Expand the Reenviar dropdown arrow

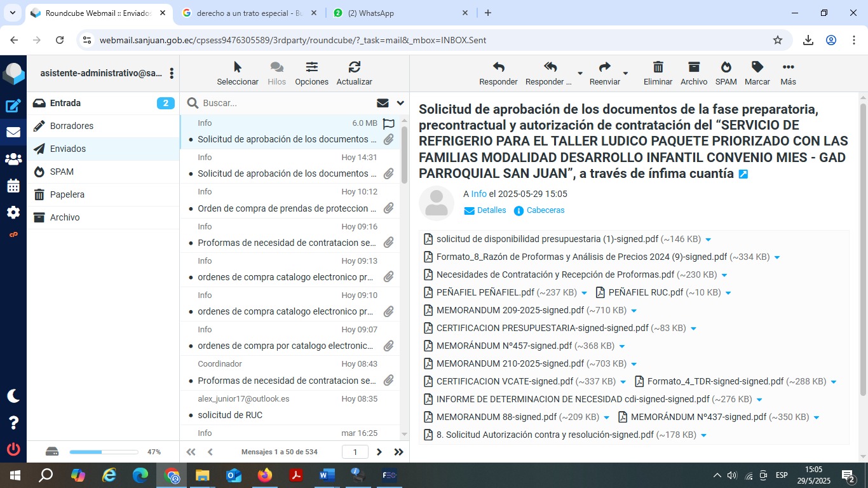[x=625, y=73]
